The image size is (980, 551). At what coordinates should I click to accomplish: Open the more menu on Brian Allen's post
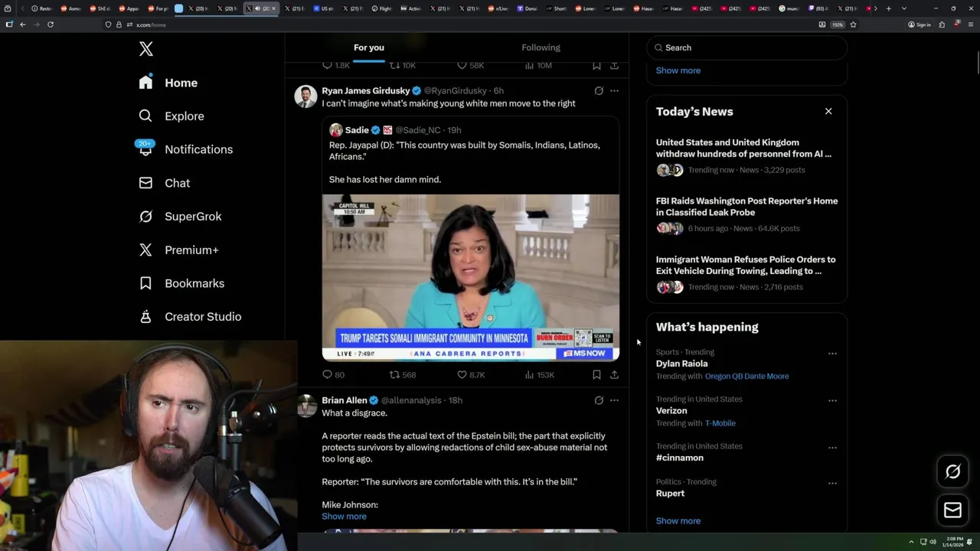614,400
